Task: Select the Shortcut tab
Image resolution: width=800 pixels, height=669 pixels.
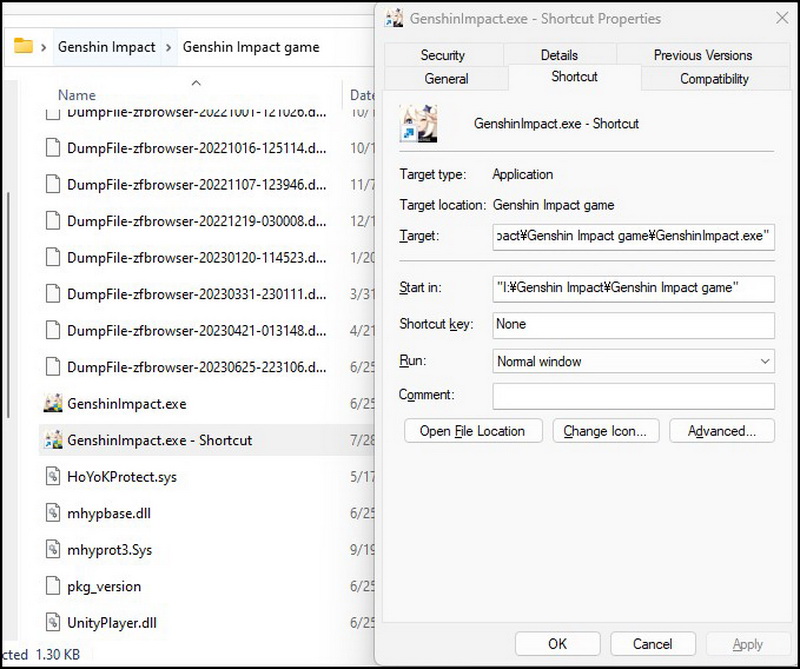Action: click(574, 77)
